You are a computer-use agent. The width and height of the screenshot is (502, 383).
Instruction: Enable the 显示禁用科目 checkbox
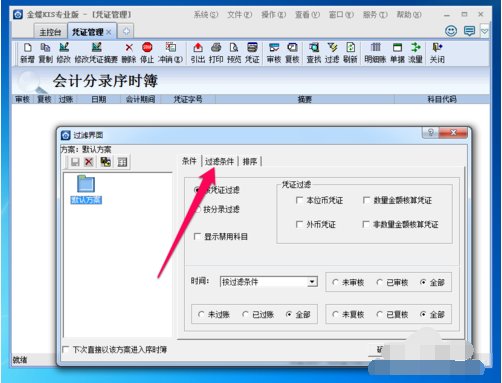pyautogui.click(x=197, y=237)
